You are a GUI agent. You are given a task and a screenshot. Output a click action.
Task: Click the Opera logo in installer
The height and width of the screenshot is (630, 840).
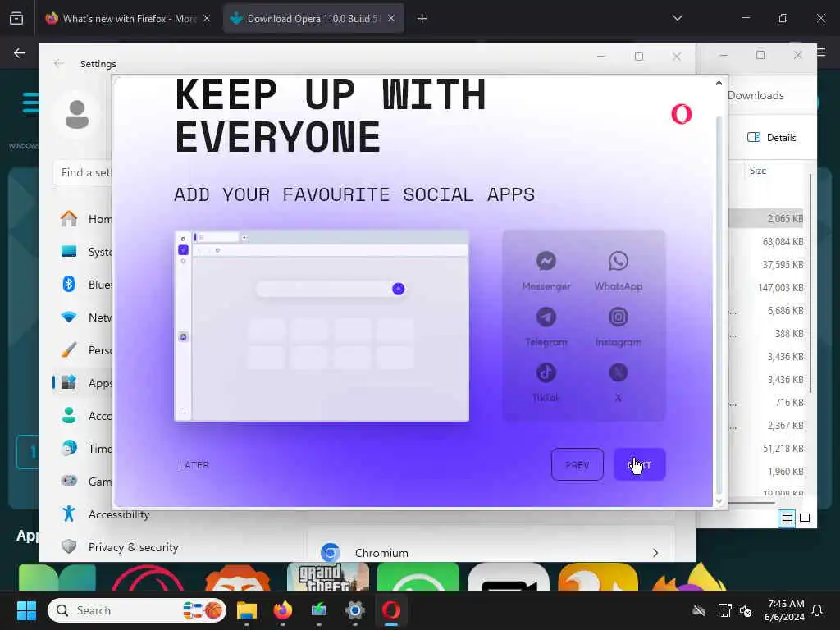[682, 113]
